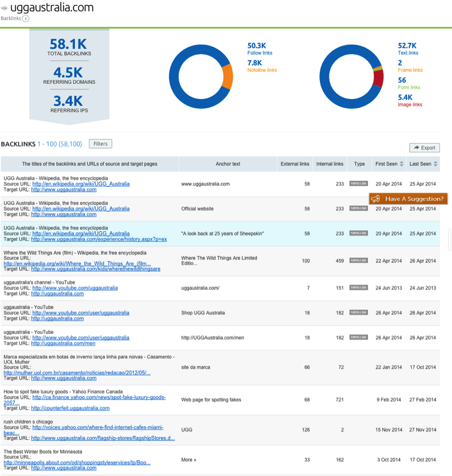Viewport: 452px width, 476px height.
Task: Click last seen date 27 Nov 2014
Action: point(423,430)
